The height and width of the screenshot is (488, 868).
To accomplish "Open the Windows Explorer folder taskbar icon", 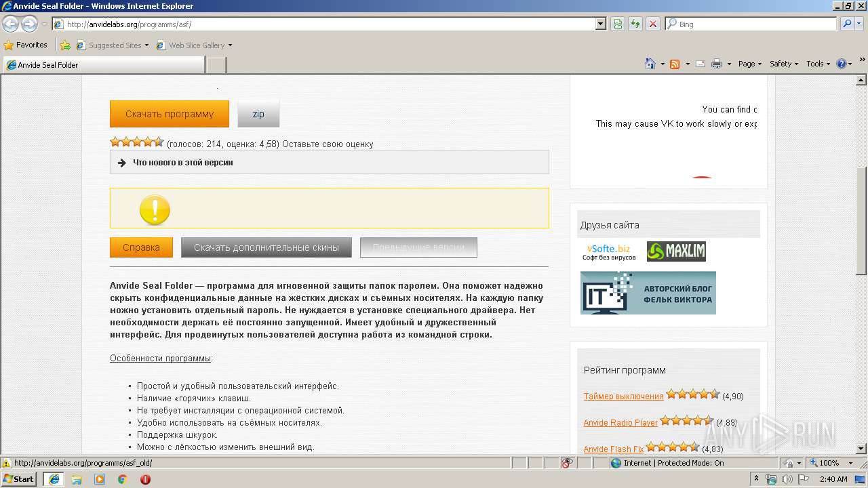I will pos(77,479).
